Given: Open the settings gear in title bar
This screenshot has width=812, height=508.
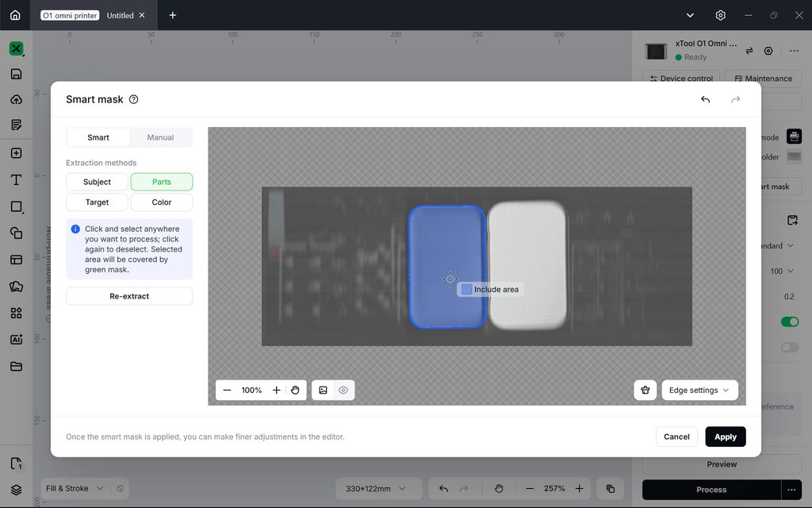Looking at the screenshot, I should click(720, 15).
